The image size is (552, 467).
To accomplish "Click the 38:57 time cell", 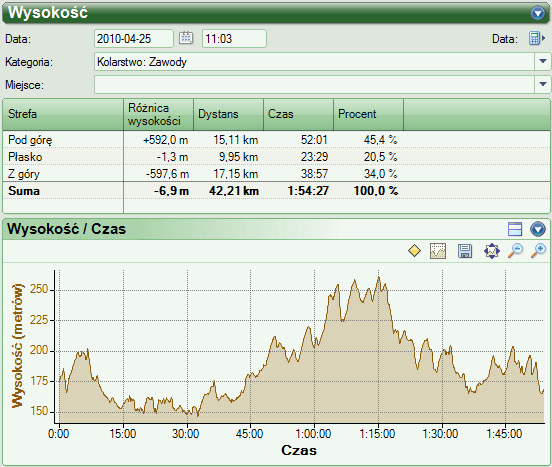I will (x=314, y=173).
